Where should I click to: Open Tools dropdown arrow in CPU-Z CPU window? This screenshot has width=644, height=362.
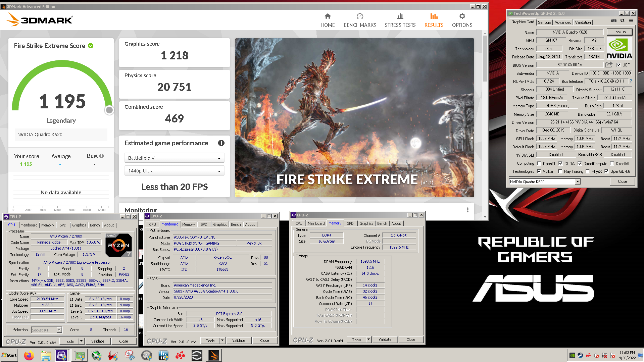(81, 341)
